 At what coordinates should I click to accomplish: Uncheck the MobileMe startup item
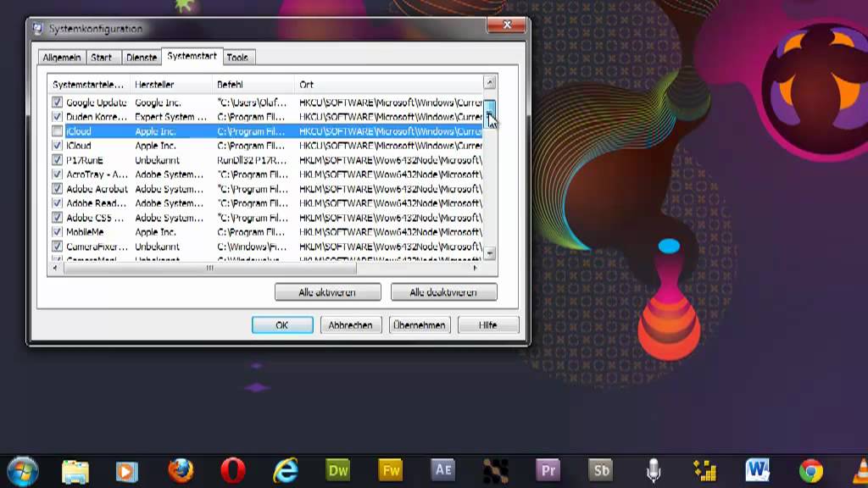pos(57,232)
